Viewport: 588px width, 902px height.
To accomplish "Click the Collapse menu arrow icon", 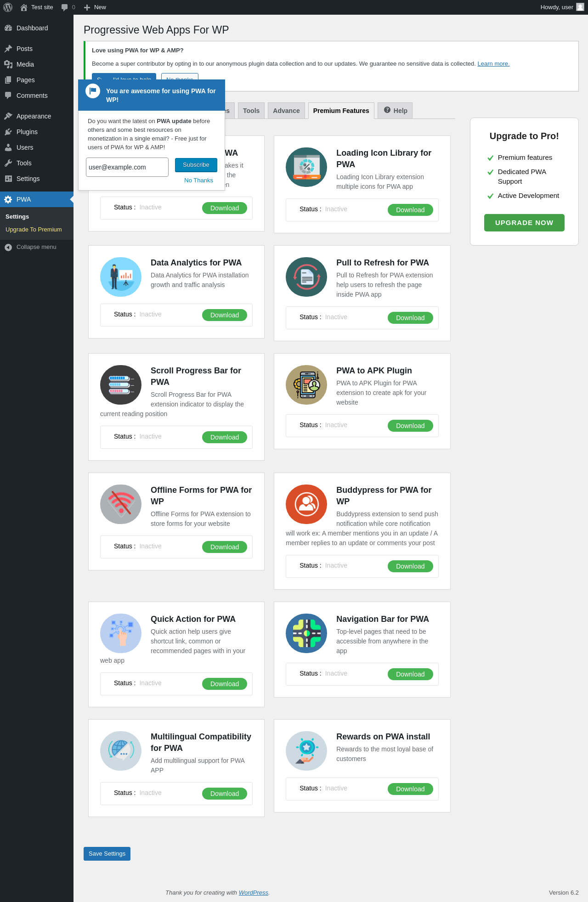I will 8,247.
